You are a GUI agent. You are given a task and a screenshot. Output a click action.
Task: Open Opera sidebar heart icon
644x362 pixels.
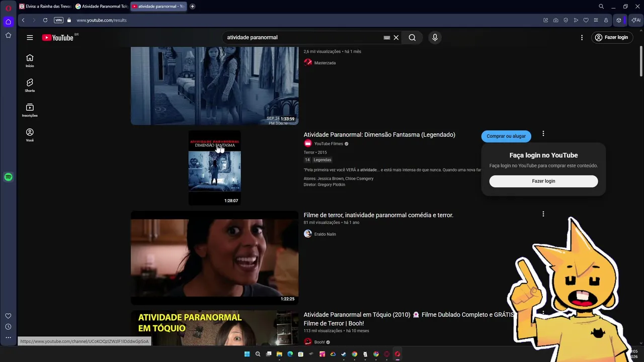coord(8,316)
